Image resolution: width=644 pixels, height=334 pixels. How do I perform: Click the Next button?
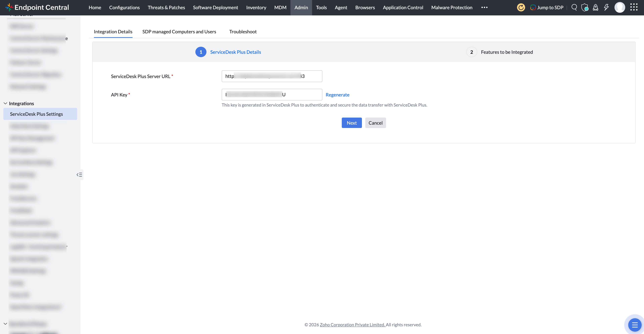pos(352,123)
